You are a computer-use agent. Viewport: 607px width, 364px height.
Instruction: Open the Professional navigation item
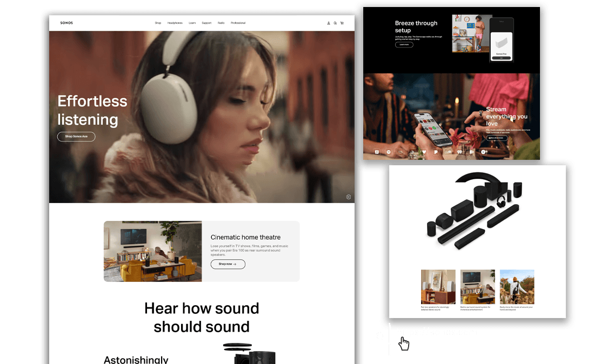(x=238, y=23)
